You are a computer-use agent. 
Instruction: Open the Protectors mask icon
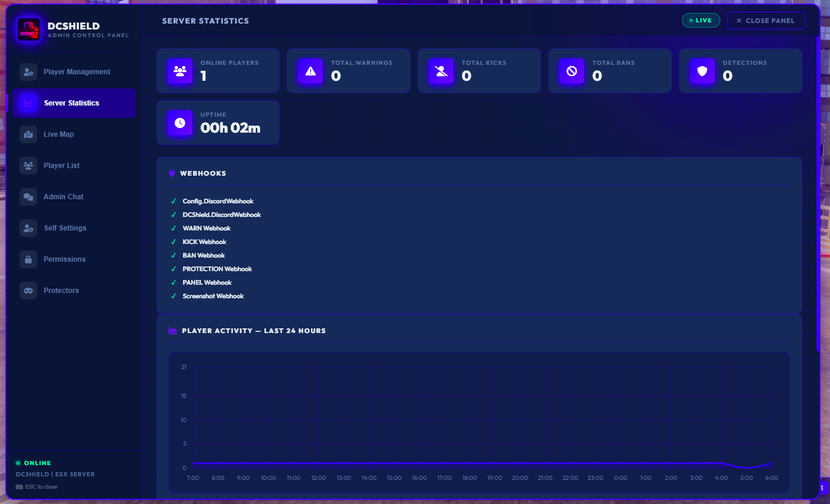pos(28,291)
